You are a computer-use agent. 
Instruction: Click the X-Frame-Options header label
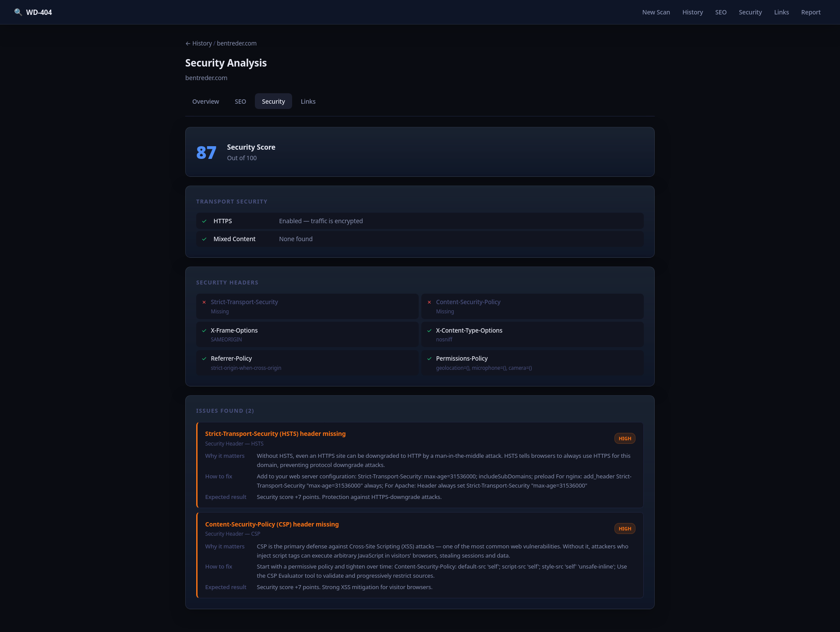point(234,330)
